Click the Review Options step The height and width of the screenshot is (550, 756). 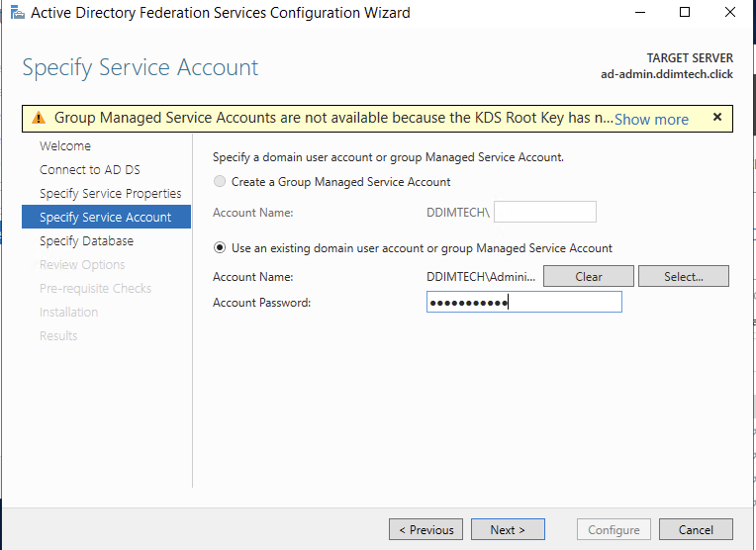[x=82, y=264]
